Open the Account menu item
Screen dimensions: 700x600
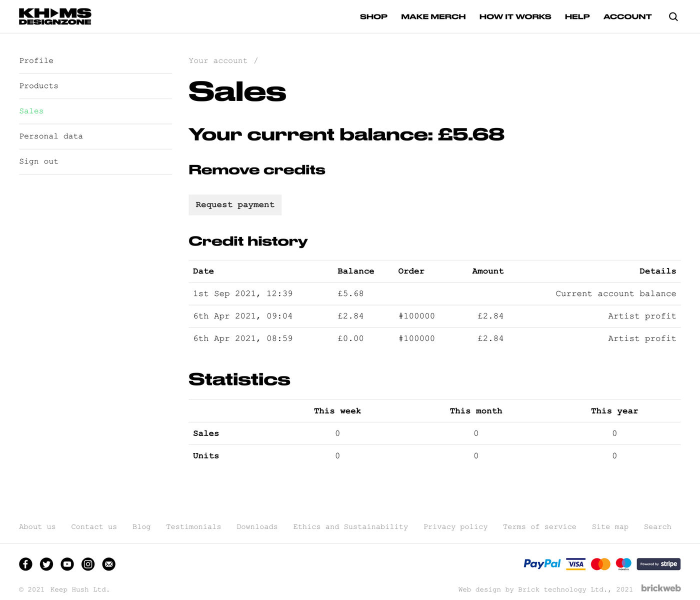coord(627,16)
